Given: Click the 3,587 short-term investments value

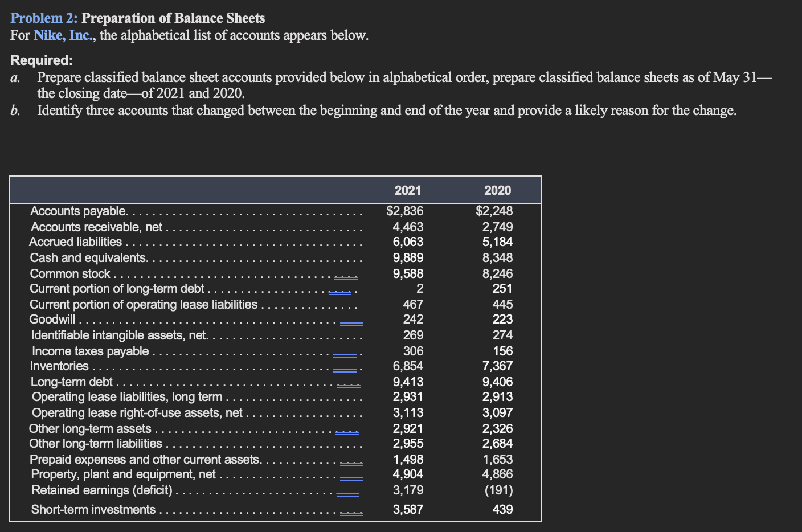Looking at the screenshot, I should (x=408, y=510).
